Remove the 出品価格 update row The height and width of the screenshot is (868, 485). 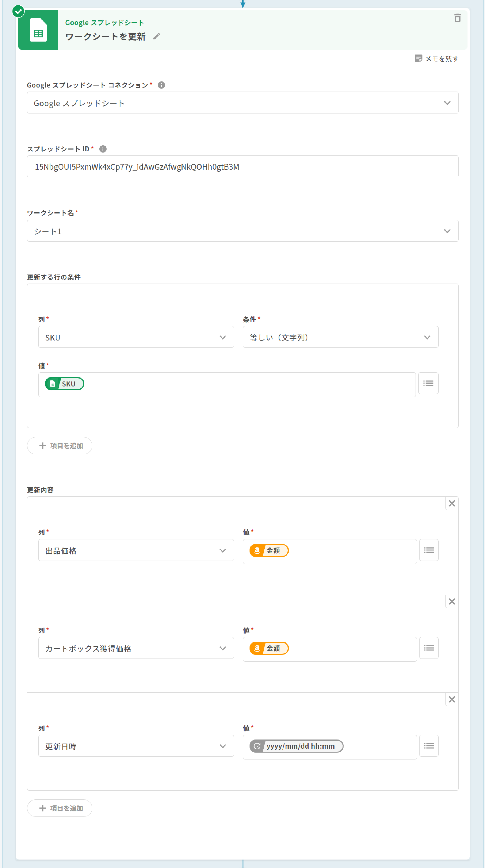pyautogui.click(x=452, y=503)
